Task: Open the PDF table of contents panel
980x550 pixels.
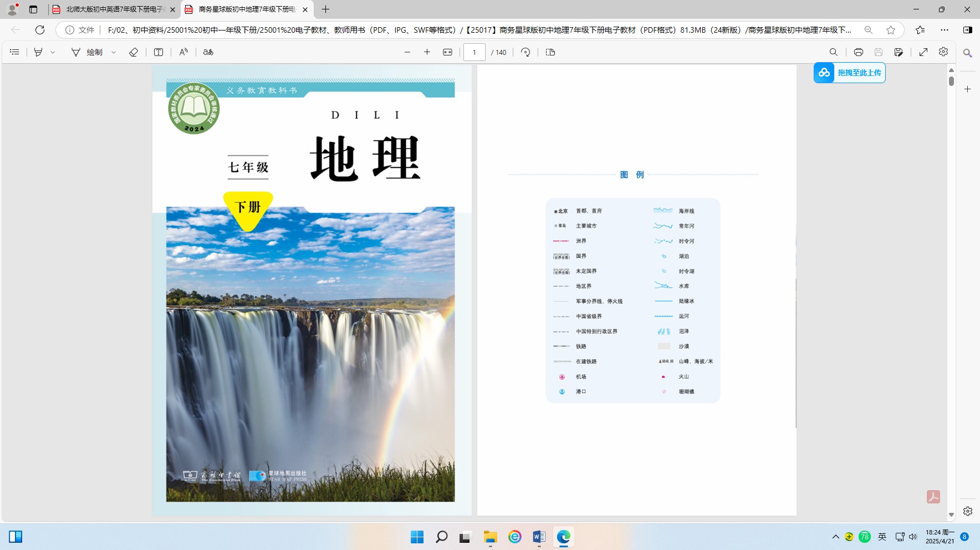Action: (15, 52)
